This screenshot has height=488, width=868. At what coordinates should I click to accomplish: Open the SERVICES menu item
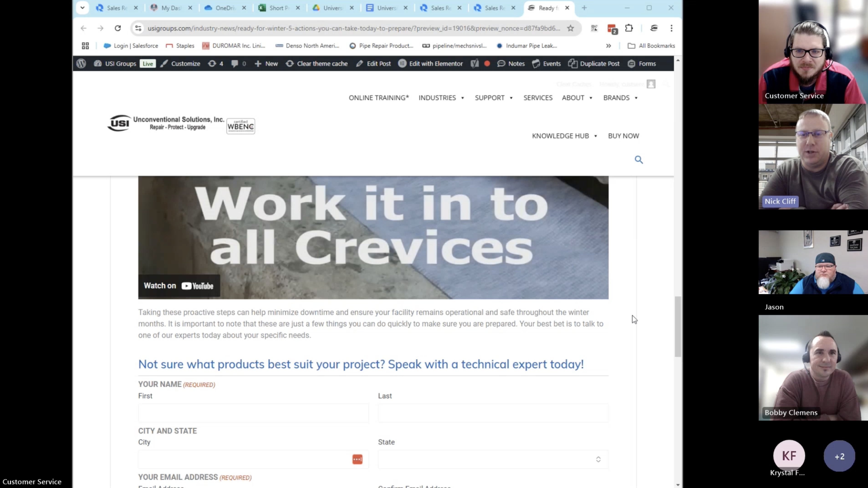point(538,98)
